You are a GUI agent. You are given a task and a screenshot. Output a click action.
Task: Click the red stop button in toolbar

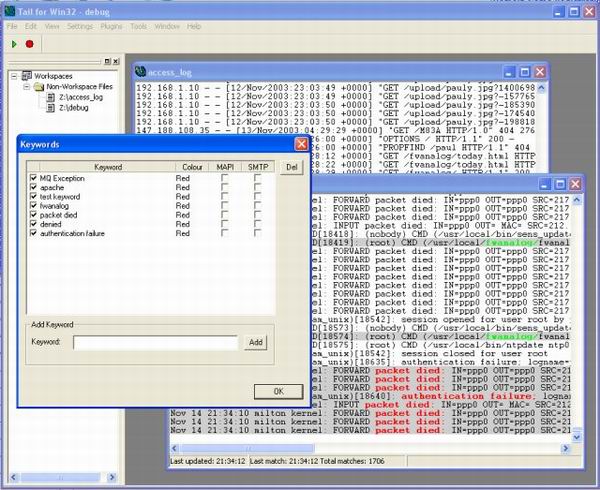tap(29, 44)
